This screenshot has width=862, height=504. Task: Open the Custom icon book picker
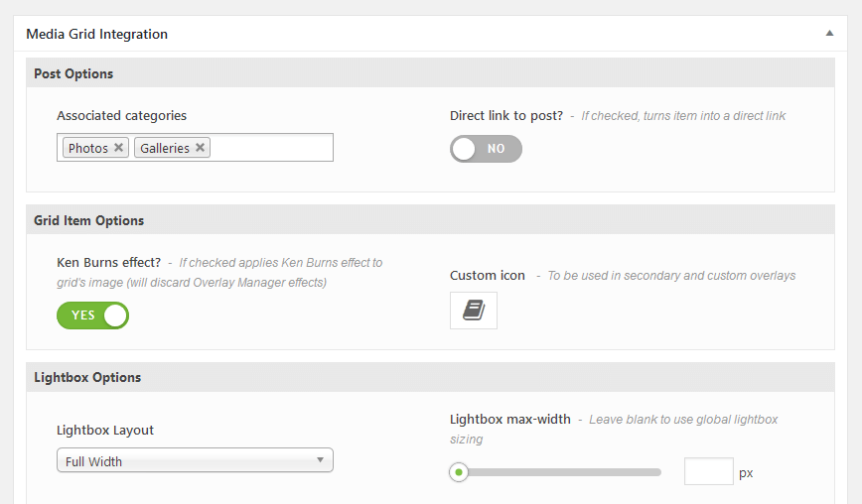point(474,311)
